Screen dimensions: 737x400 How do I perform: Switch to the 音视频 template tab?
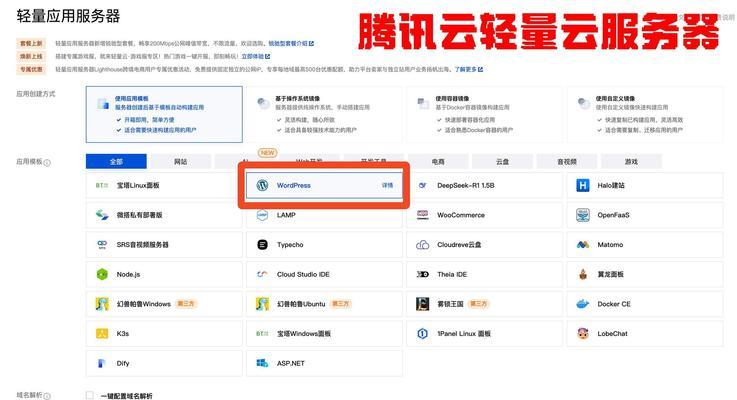[x=567, y=161]
